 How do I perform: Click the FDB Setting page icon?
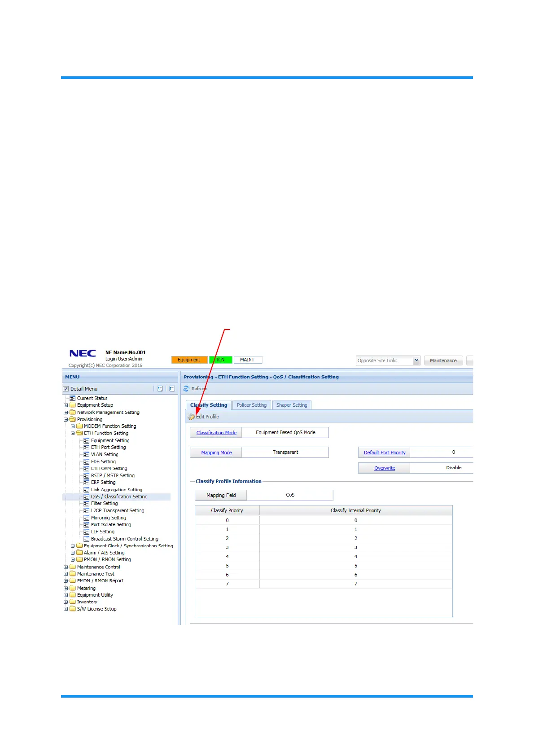[x=86, y=462]
